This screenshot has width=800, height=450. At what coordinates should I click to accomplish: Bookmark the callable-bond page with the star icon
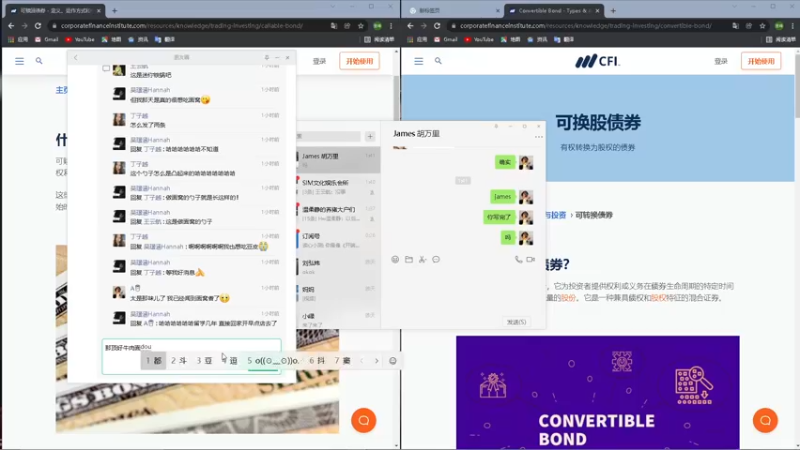click(x=361, y=26)
